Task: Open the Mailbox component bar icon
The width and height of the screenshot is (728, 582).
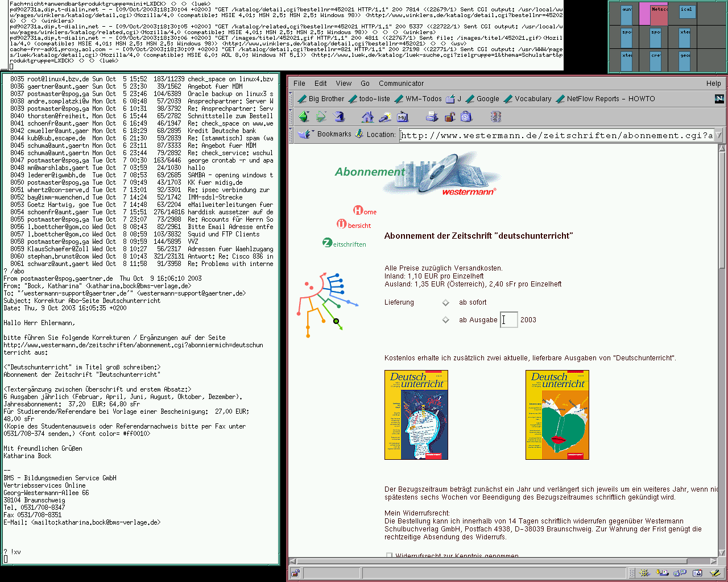Action: pos(661,573)
